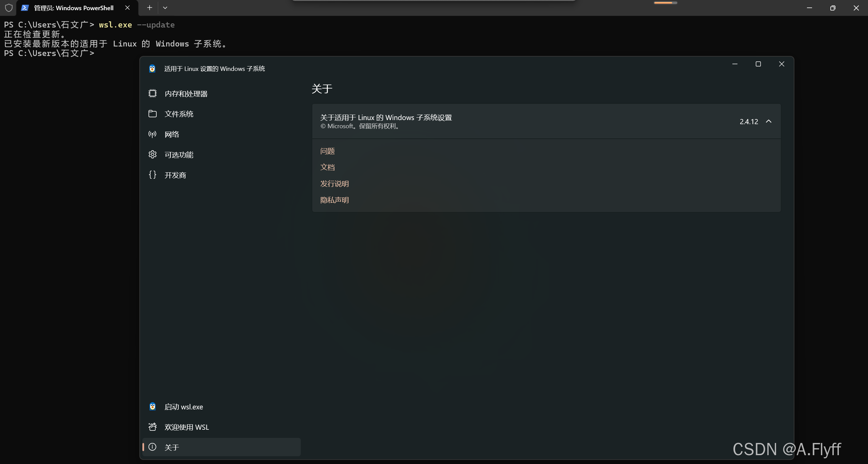The width and height of the screenshot is (868, 464).
Task: Select the 网络 antenna icon
Action: 153,134
